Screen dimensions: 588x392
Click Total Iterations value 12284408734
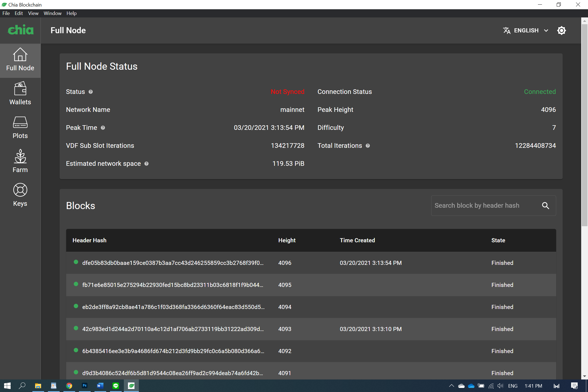535,146
